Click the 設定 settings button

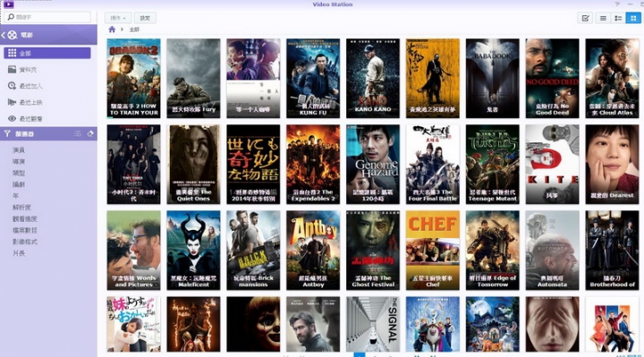click(145, 18)
